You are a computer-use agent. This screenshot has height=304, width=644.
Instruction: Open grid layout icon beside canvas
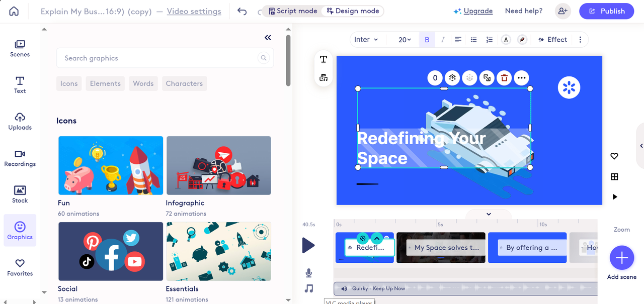coord(614,177)
